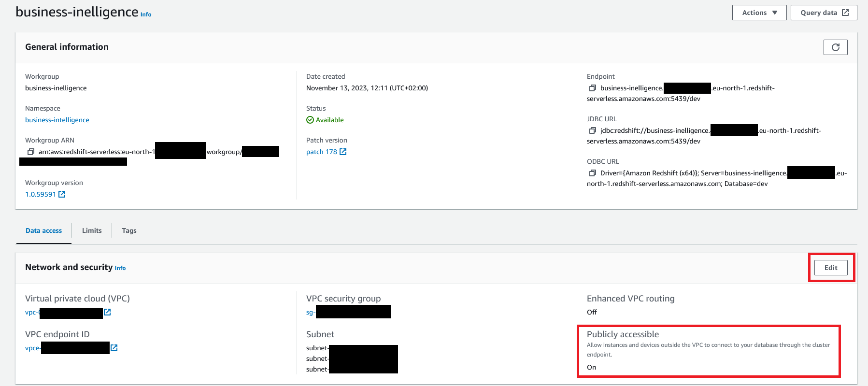This screenshot has height=386, width=868.
Task: Edit Network and security settings
Action: (831, 268)
